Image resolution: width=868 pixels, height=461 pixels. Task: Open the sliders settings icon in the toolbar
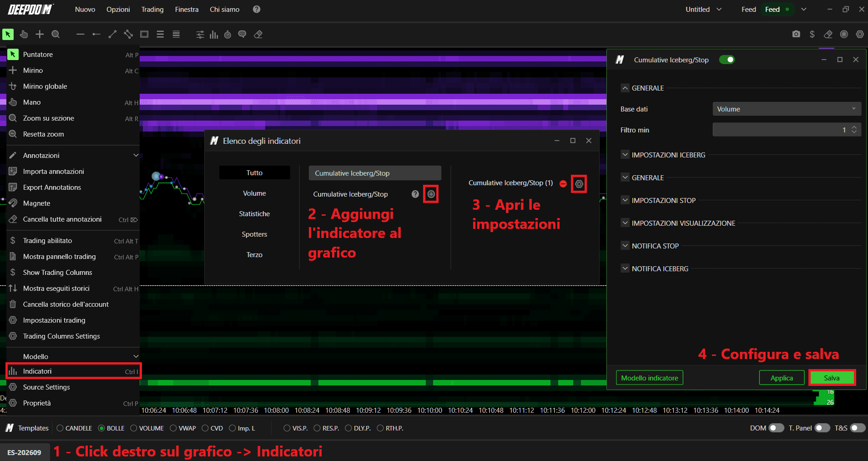200,35
